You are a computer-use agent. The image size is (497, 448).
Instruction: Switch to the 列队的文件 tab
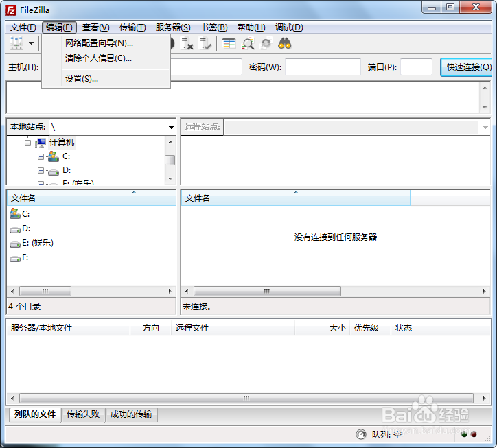coord(34,414)
